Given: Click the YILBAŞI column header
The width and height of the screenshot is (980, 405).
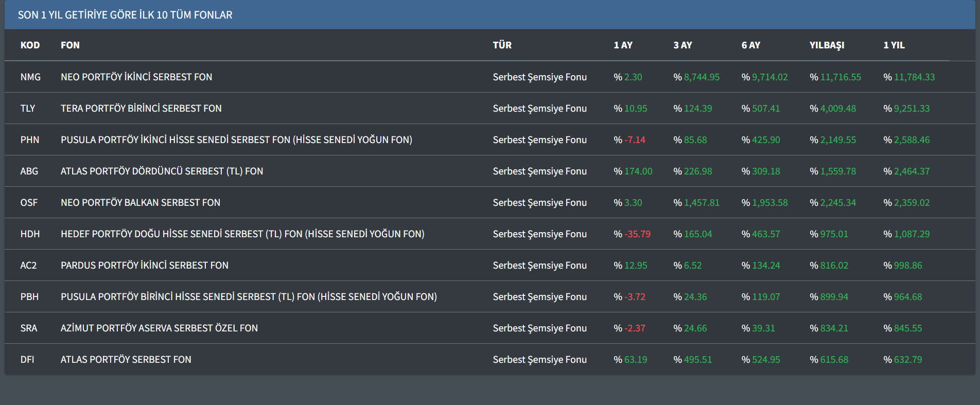Looking at the screenshot, I should (827, 45).
